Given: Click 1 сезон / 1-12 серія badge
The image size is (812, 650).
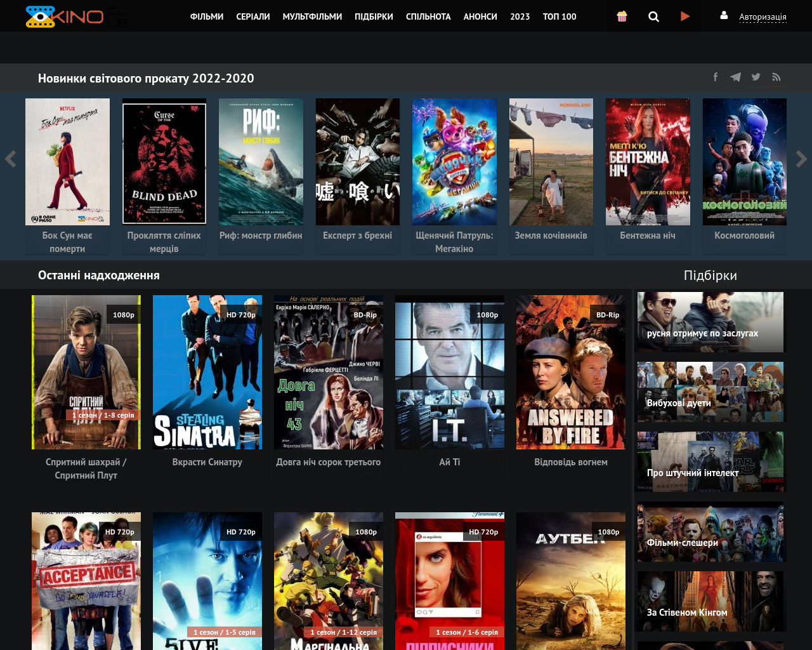Looking at the screenshot, I should 343,632.
